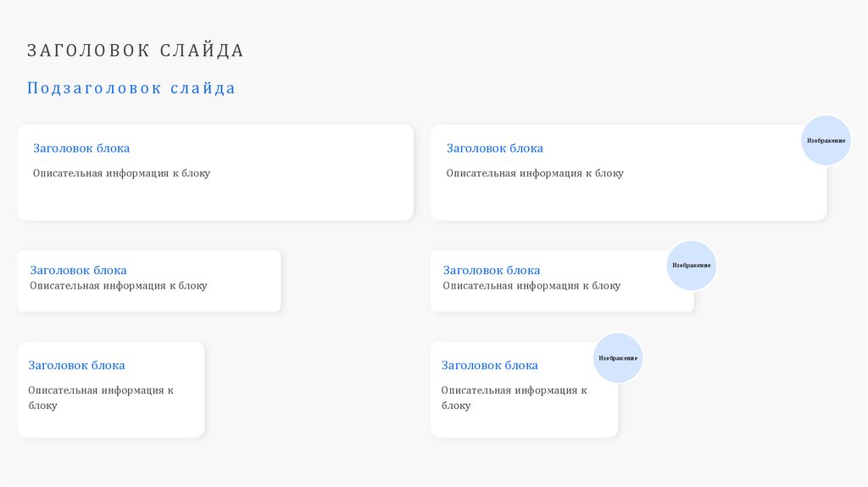Select description text in widest card with image

pos(535,173)
